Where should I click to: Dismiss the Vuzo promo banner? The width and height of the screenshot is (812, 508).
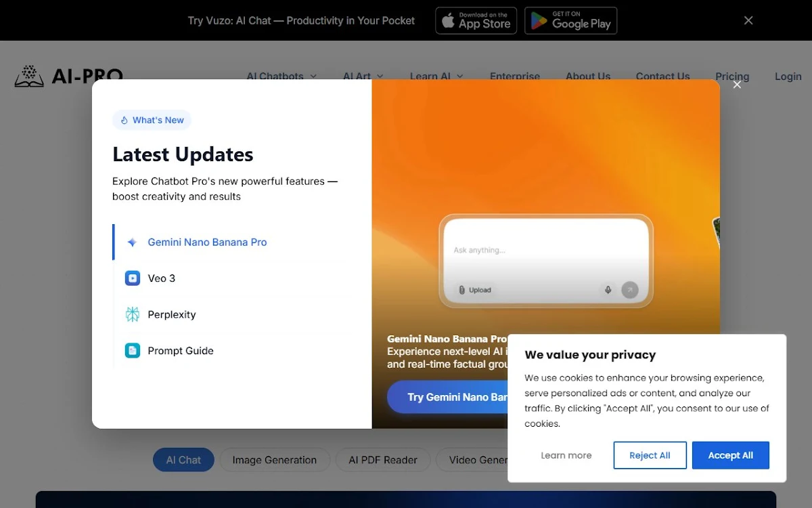(x=748, y=20)
